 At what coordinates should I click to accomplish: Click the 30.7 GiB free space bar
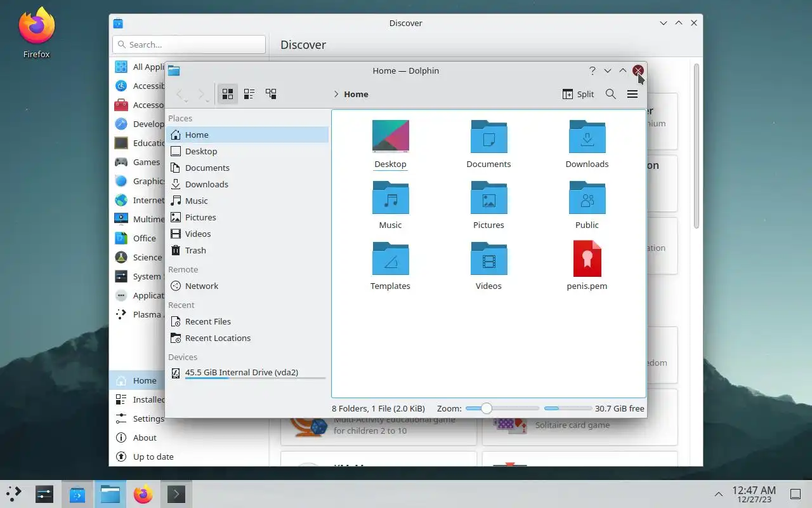[x=568, y=408]
